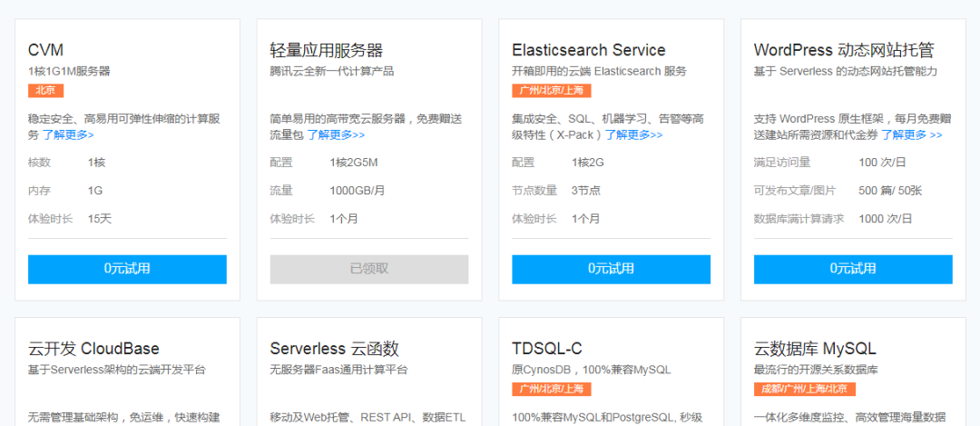
Task: Select the WordPress 动态网站托管 title
Action: click(x=844, y=50)
